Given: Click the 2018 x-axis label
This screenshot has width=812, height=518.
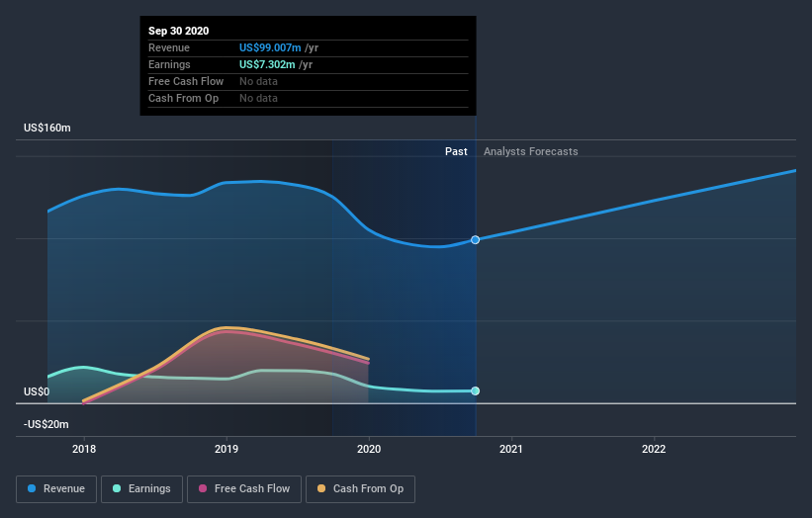Looking at the screenshot, I should tap(84, 449).
